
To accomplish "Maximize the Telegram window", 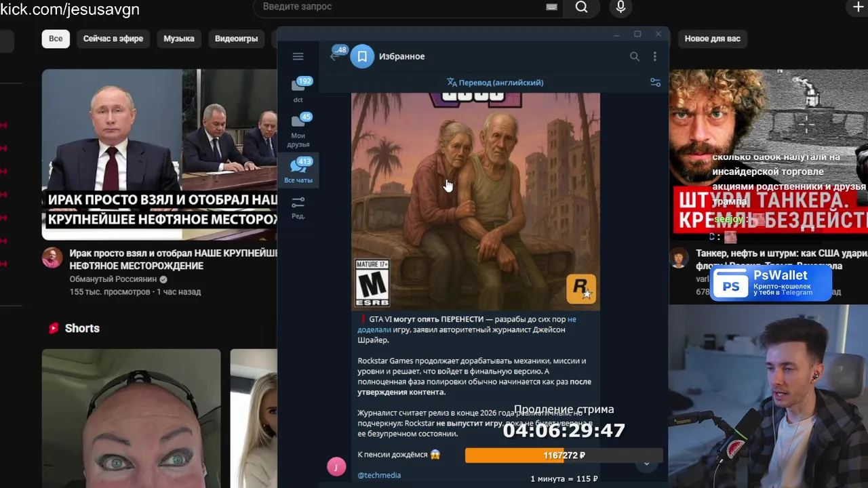I will tap(637, 34).
